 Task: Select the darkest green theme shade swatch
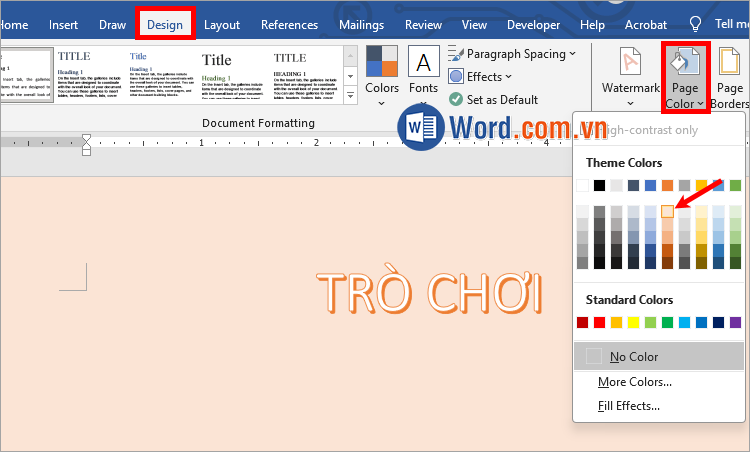[x=736, y=263]
